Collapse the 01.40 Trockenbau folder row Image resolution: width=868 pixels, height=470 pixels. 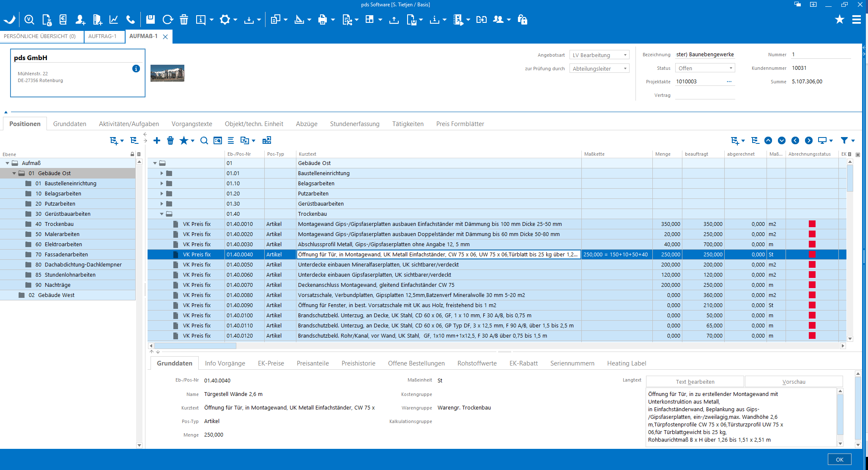162,214
